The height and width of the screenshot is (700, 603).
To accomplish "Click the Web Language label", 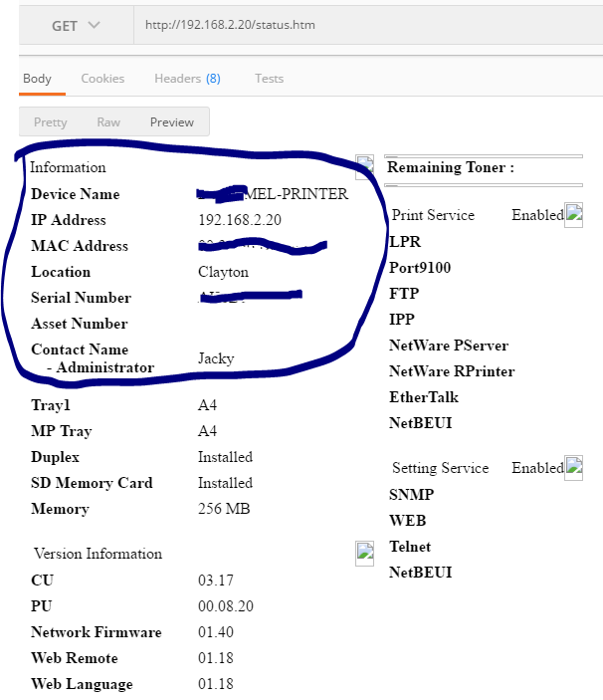I will pyautogui.click(x=82, y=684).
